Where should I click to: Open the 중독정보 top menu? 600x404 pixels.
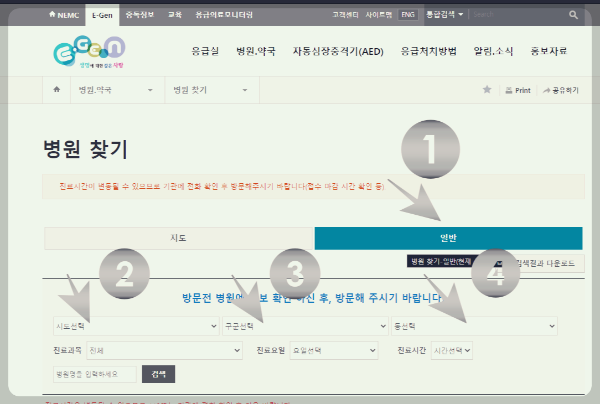coord(140,15)
